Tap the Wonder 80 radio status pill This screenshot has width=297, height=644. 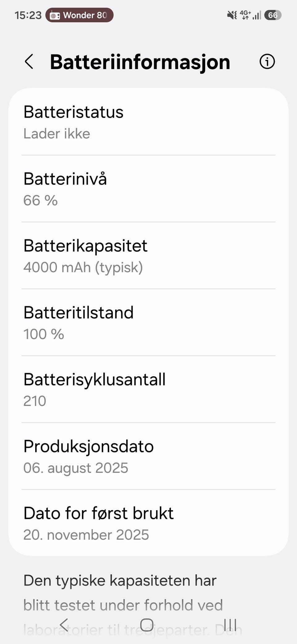[x=80, y=15]
